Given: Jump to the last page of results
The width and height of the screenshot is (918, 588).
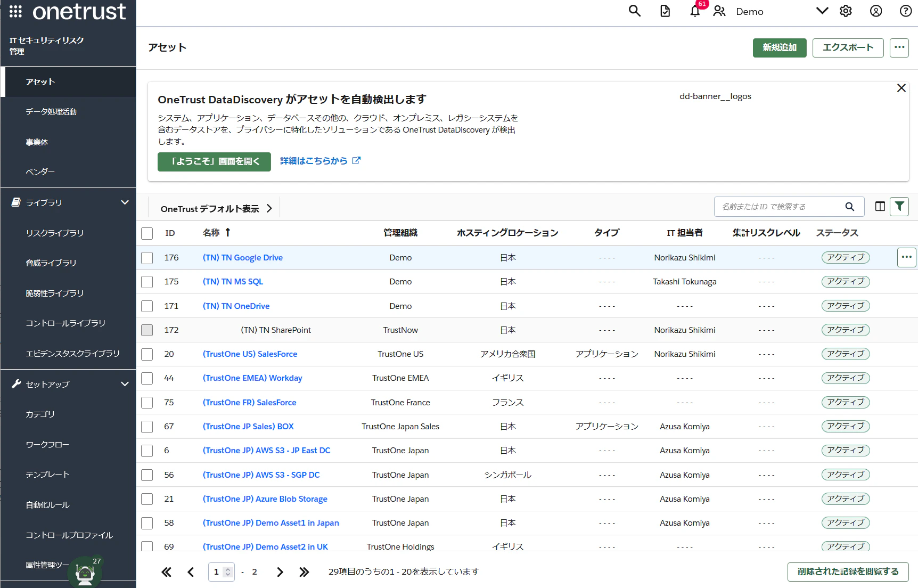Looking at the screenshot, I should (x=304, y=572).
